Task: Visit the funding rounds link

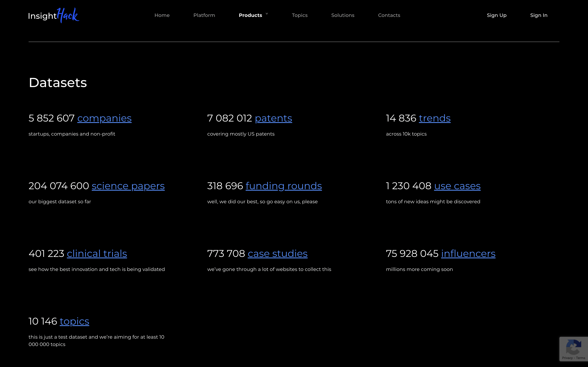Action: (284, 186)
